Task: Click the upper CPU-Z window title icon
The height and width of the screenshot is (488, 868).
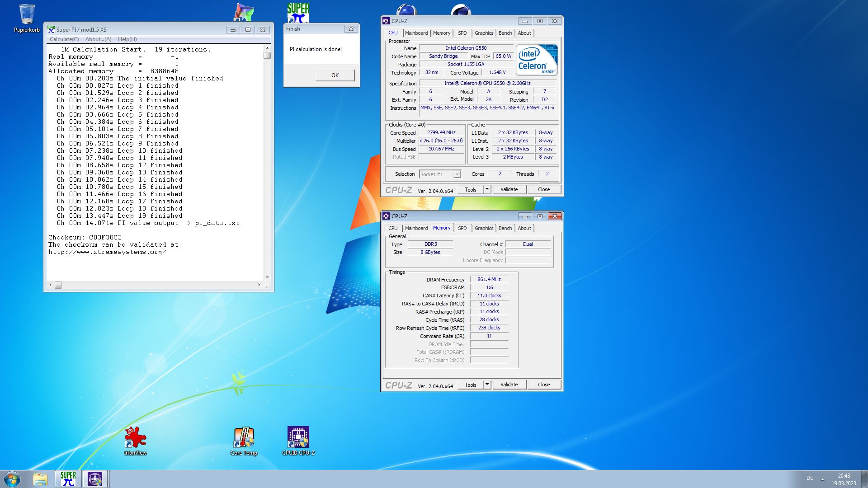Action: (386, 21)
